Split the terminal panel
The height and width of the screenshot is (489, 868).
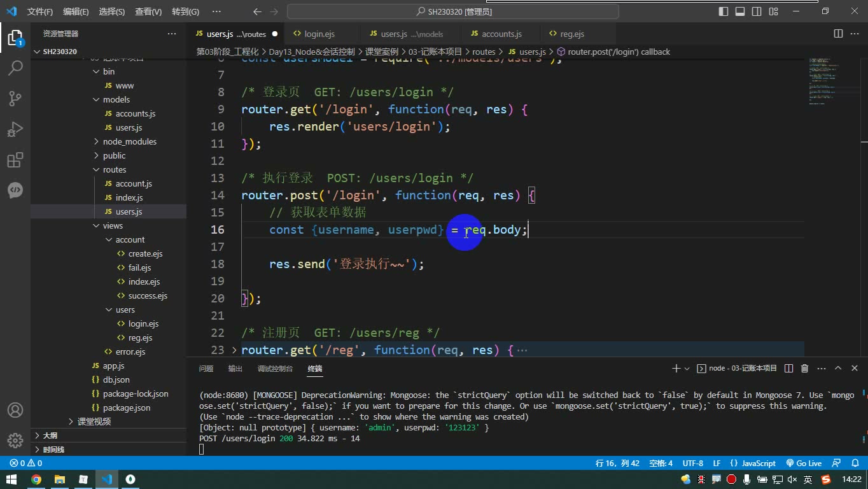click(788, 368)
